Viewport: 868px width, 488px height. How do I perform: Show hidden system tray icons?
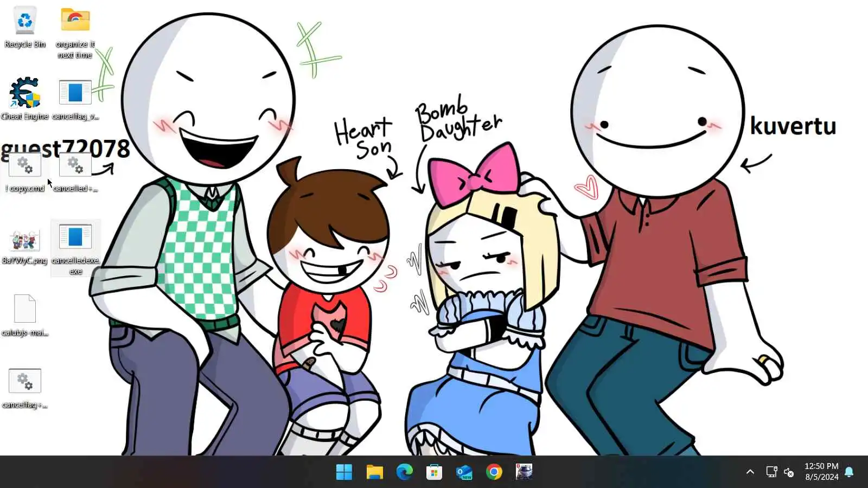(x=750, y=472)
